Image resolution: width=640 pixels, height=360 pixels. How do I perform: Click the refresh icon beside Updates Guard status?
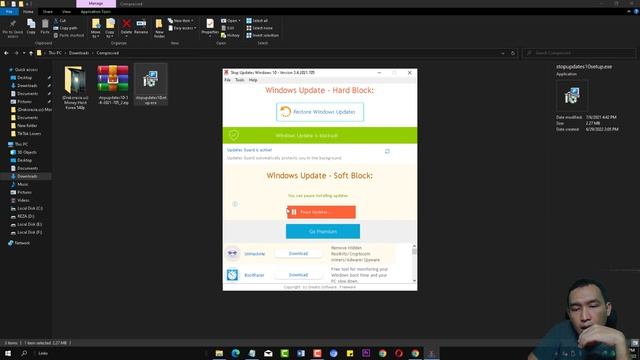click(x=387, y=151)
